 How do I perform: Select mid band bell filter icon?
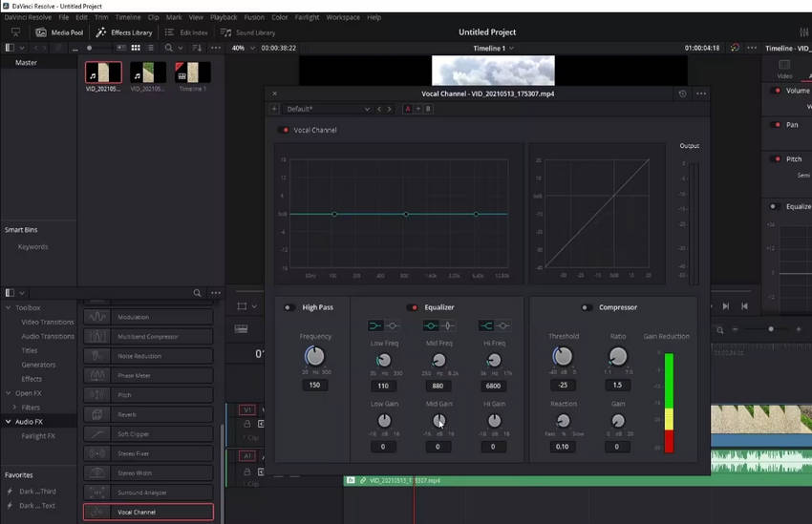click(430, 325)
